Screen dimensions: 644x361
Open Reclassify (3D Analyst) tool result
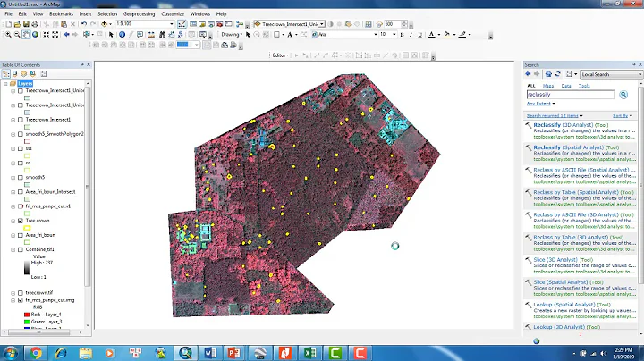(x=571, y=125)
